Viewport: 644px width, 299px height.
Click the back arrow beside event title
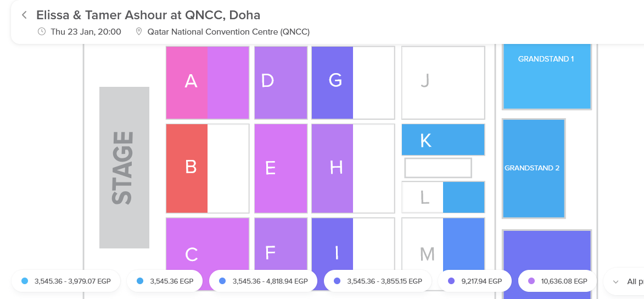click(x=24, y=15)
